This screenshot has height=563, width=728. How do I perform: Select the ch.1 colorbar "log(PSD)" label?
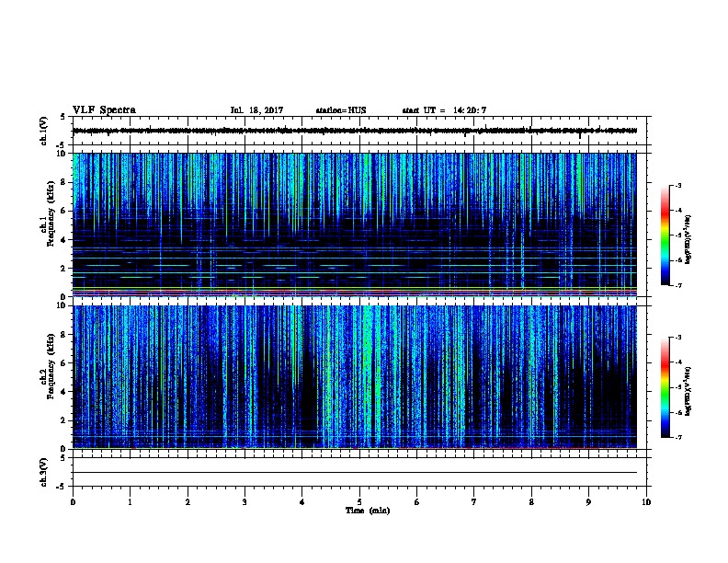688,239
